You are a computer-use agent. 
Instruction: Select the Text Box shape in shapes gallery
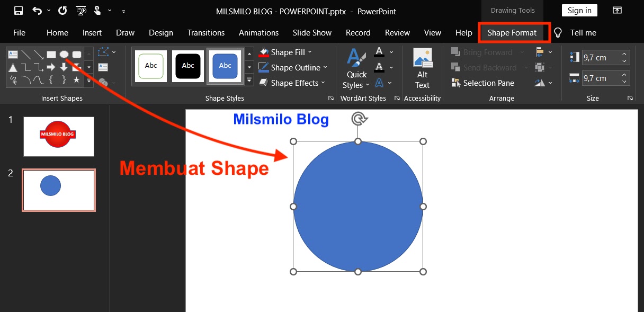(13, 54)
